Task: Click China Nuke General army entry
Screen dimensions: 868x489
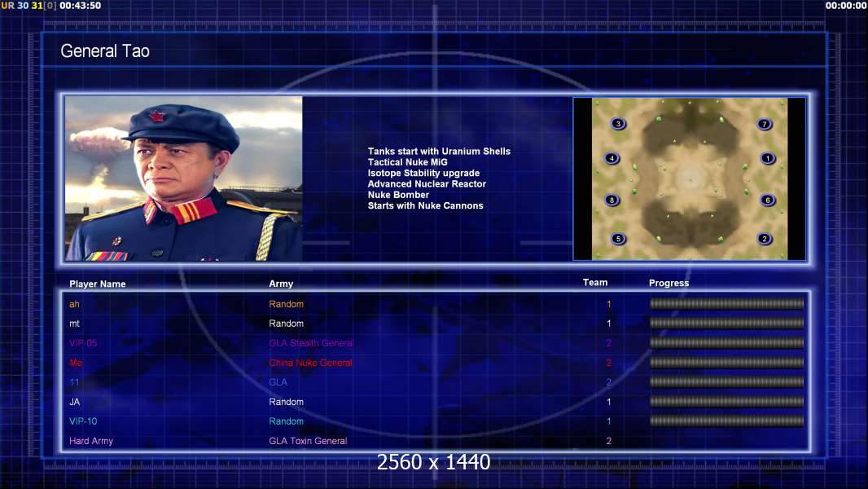Action: tap(310, 363)
